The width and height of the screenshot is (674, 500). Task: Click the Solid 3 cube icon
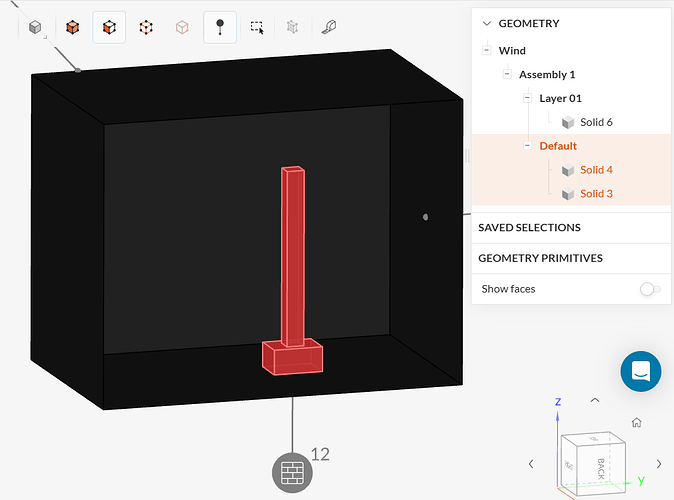coord(568,194)
